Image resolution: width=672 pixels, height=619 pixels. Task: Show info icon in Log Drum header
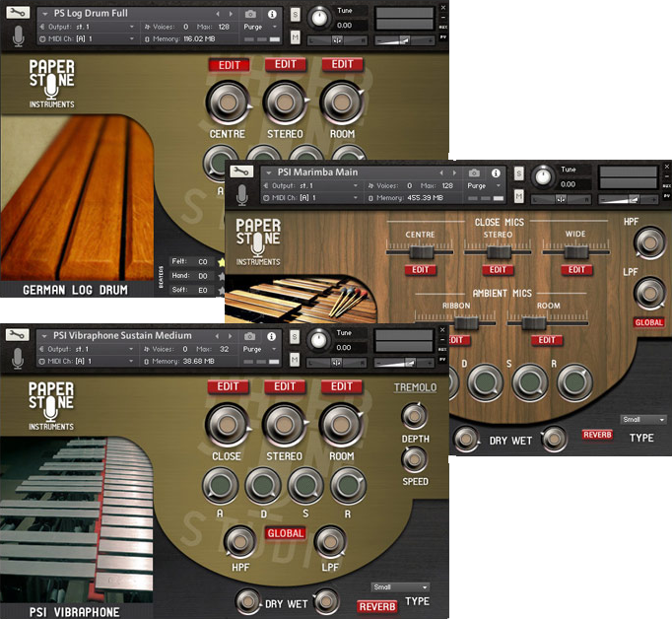[x=272, y=14]
